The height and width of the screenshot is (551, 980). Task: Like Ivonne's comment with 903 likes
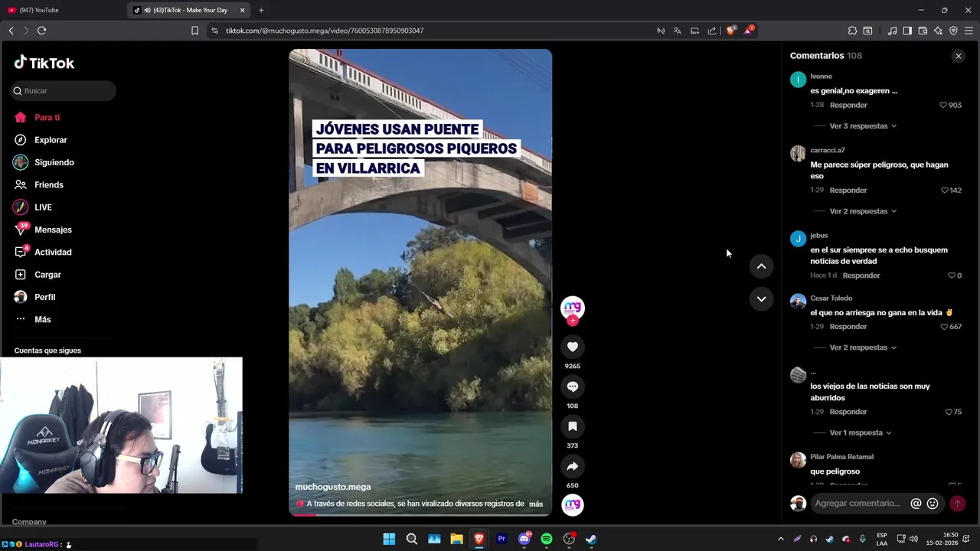pyautogui.click(x=943, y=105)
